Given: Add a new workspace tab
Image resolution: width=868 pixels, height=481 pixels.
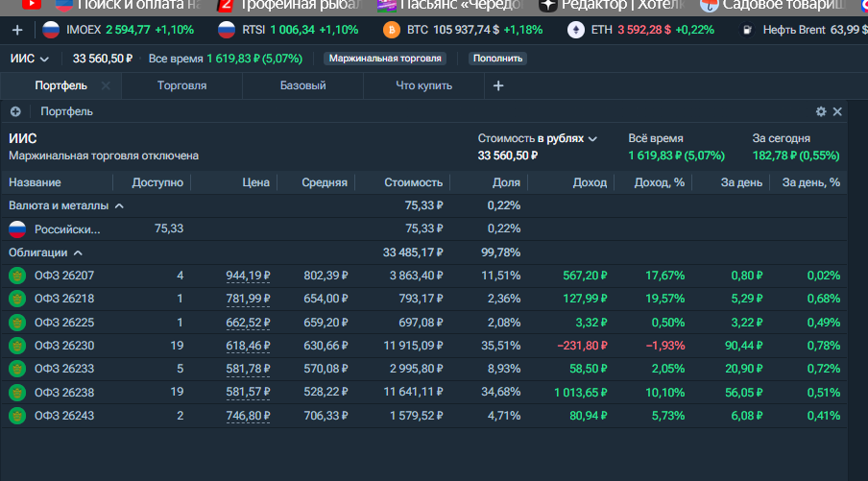Looking at the screenshot, I should point(498,85).
